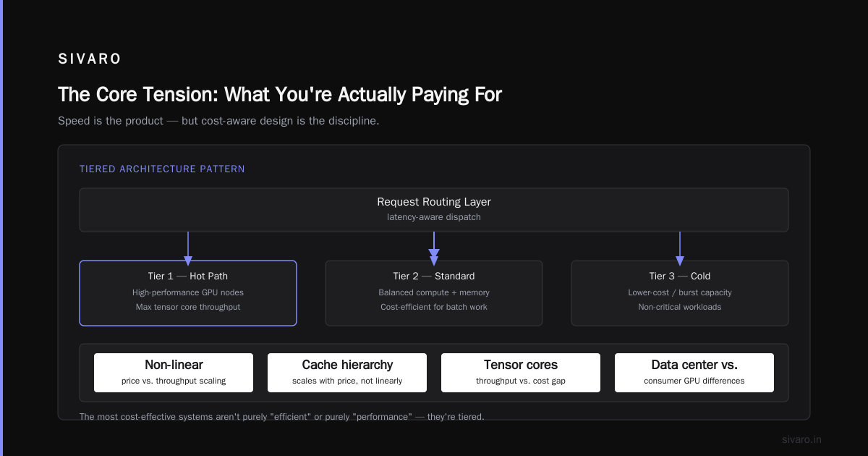Screen dimensions: 868x456
Task: Click the 'Tensor cores' white tile
Action: point(521,373)
